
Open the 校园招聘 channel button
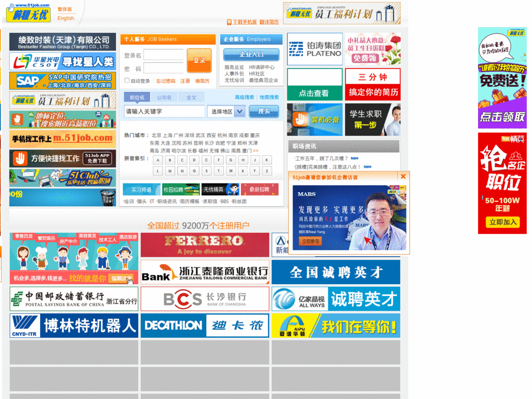(181, 190)
